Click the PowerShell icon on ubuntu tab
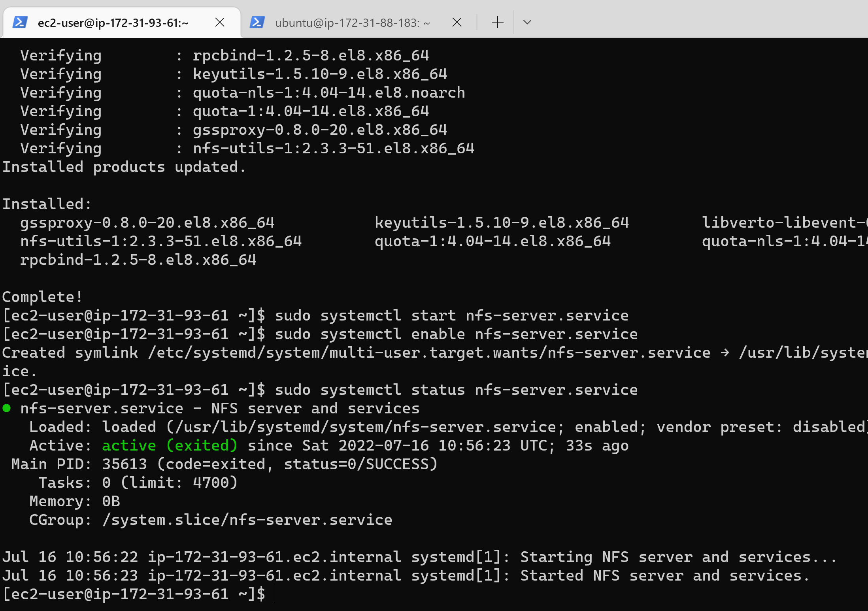The image size is (868, 611). [257, 23]
